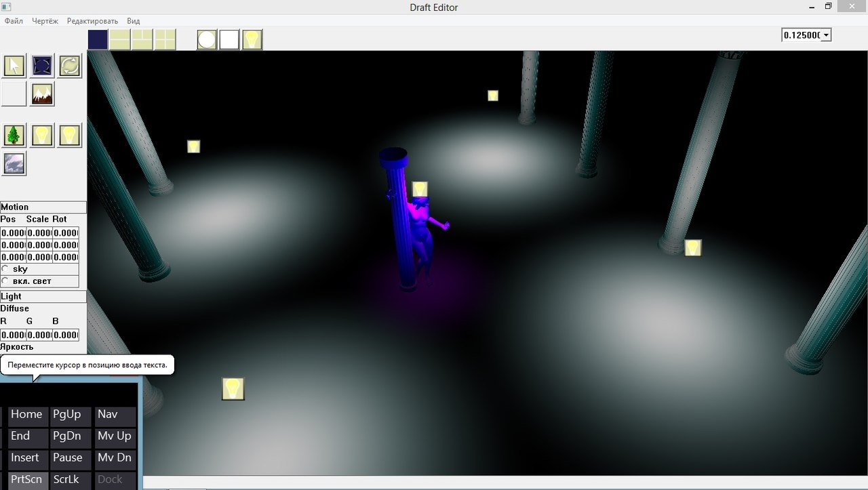Viewport: 868px width, 490px height.
Task: Click the blank tool button beside the mountain icon
Action: [14, 94]
